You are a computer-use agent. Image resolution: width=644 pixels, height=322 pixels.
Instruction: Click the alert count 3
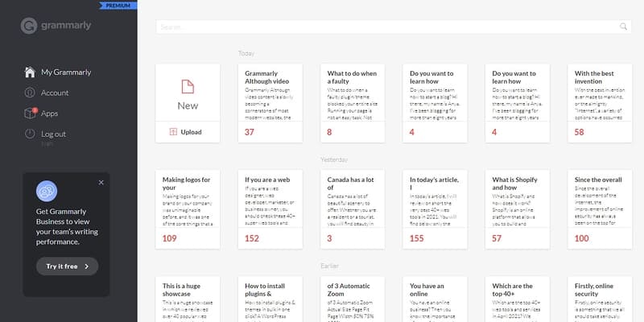click(329, 238)
